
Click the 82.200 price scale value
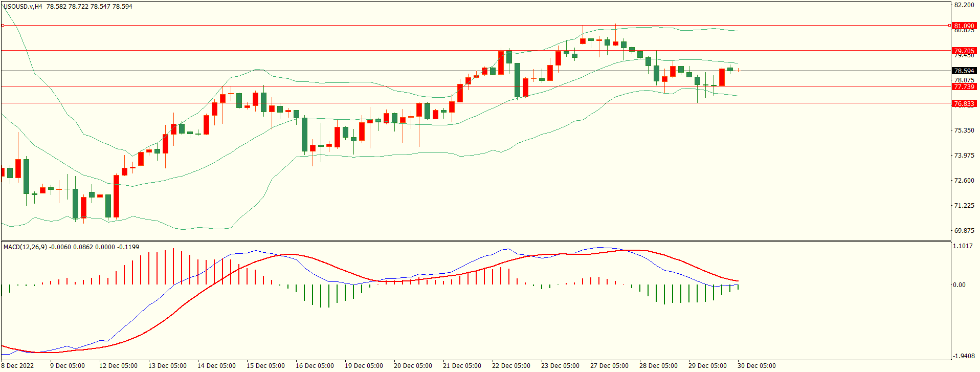964,5
